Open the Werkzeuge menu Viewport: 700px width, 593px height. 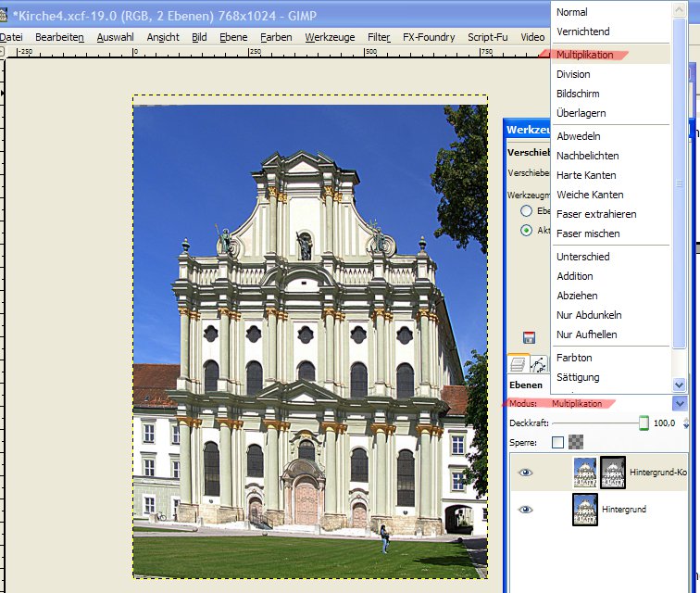[x=330, y=37]
